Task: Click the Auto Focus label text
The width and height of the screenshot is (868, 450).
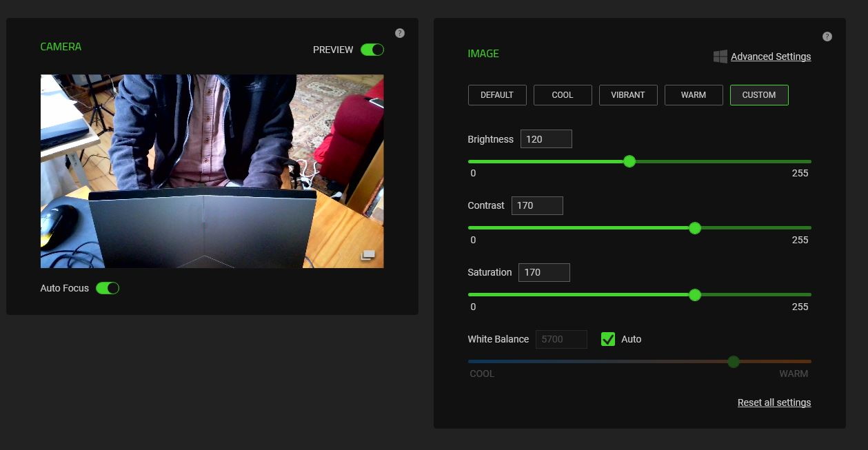Action: click(65, 288)
